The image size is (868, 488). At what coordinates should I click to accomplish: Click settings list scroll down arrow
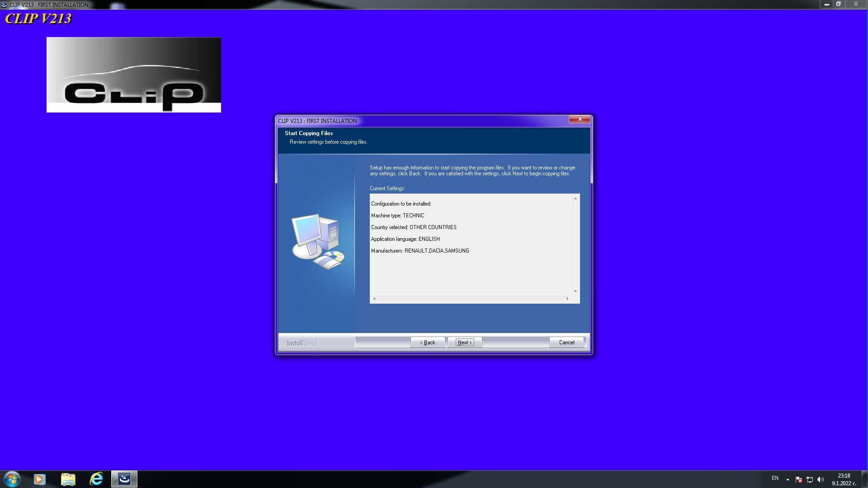[x=576, y=291]
